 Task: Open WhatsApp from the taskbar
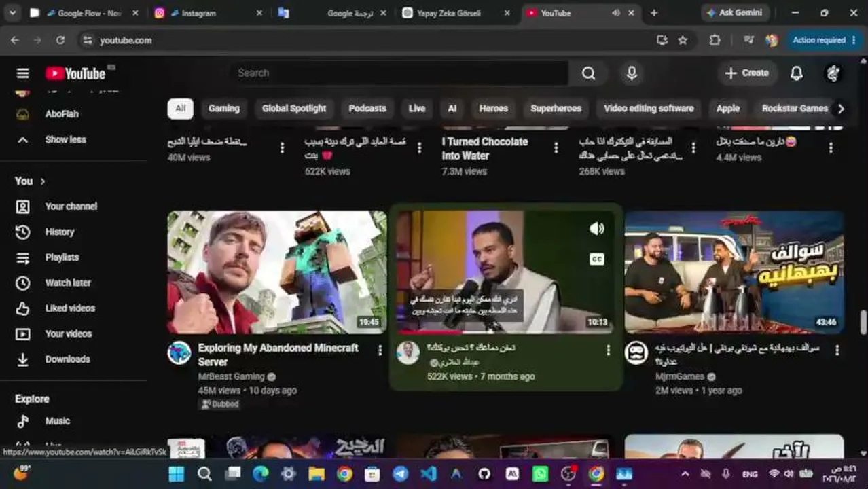point(540,474)
